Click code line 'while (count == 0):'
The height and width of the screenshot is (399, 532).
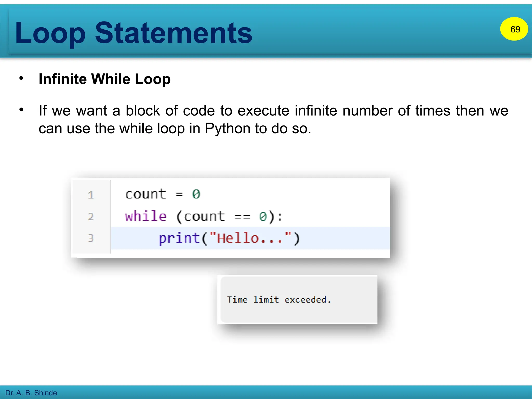(x=204, y=216)
